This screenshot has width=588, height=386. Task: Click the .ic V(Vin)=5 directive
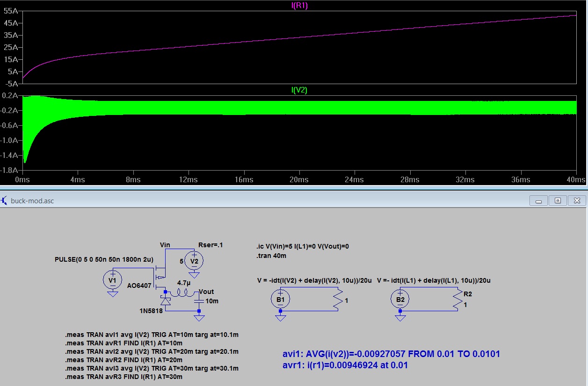click(303, 246)
